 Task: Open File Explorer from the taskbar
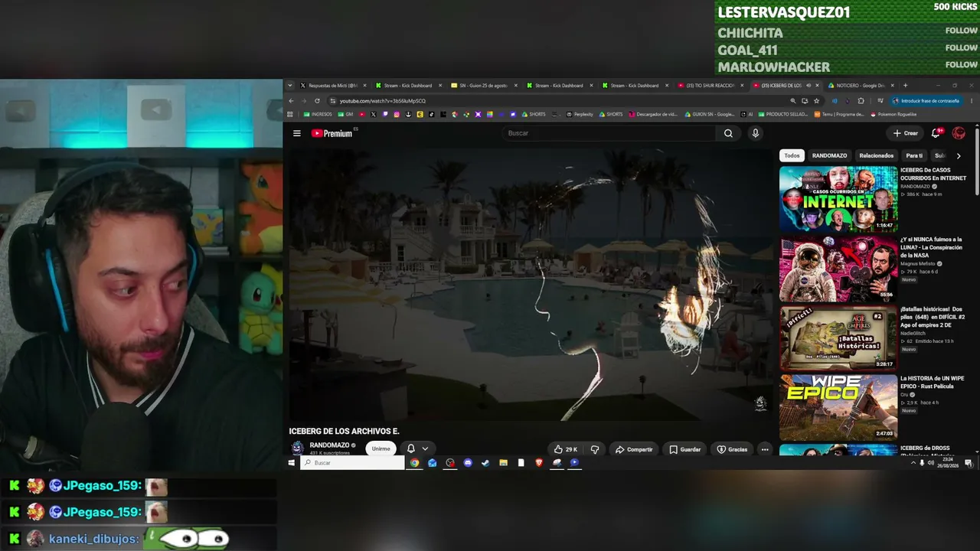point(503,463)
